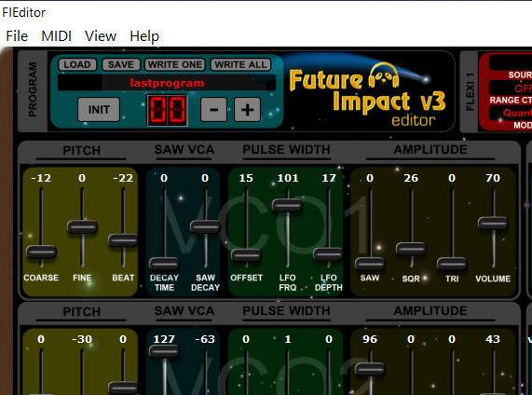The width and height of the screenshot is (532, 395).
Task: Click the VCO1 LFO FRQ slider handle
Action: [x=287, y=206]
